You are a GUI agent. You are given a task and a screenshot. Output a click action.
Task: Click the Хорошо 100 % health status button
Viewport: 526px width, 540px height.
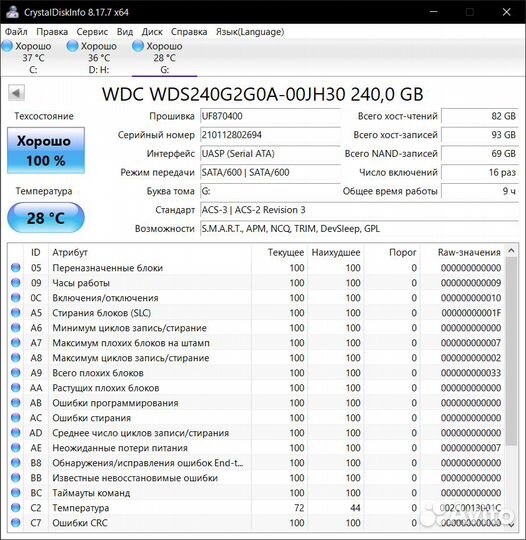(x=46, y=150)
